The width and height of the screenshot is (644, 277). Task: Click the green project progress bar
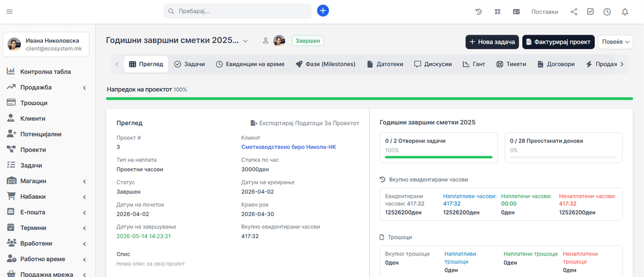[x=370, y=99]
